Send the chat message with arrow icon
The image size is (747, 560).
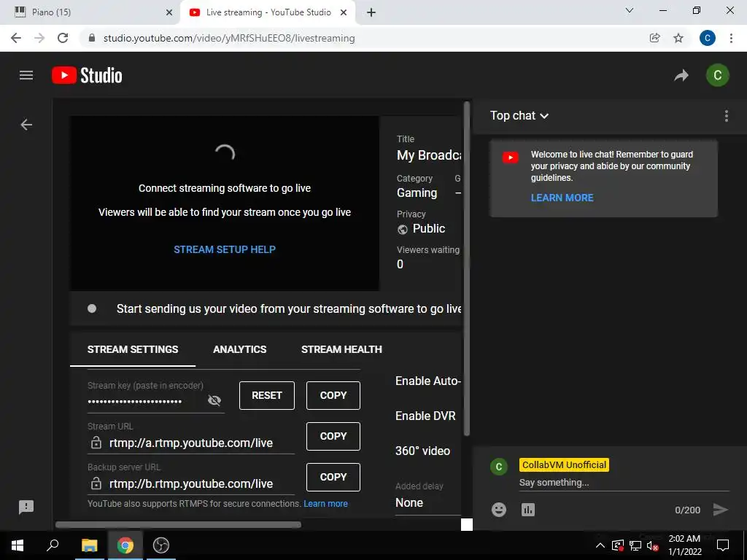pyautogui.click(x=720, y=510)
